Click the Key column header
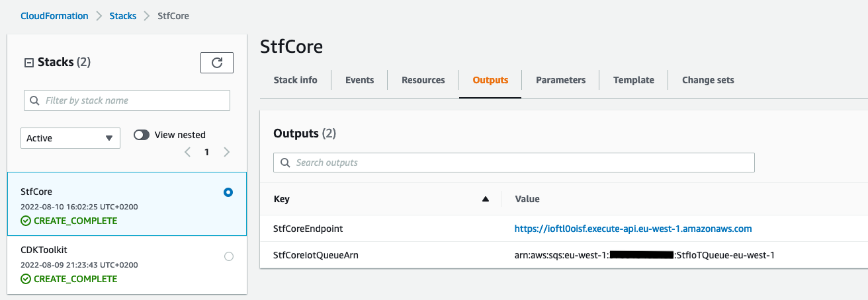Viewport: 868px width, 300px height. coord(281,199)
